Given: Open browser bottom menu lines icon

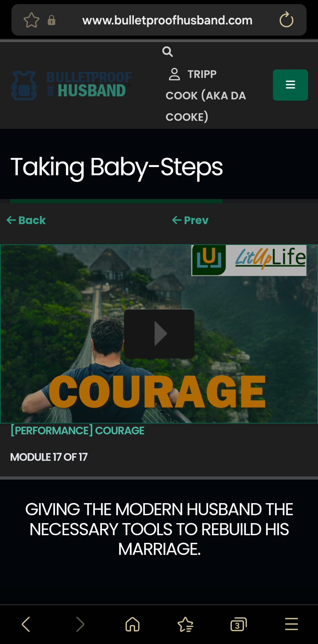Looking at the screenshot, I should 291,624.
